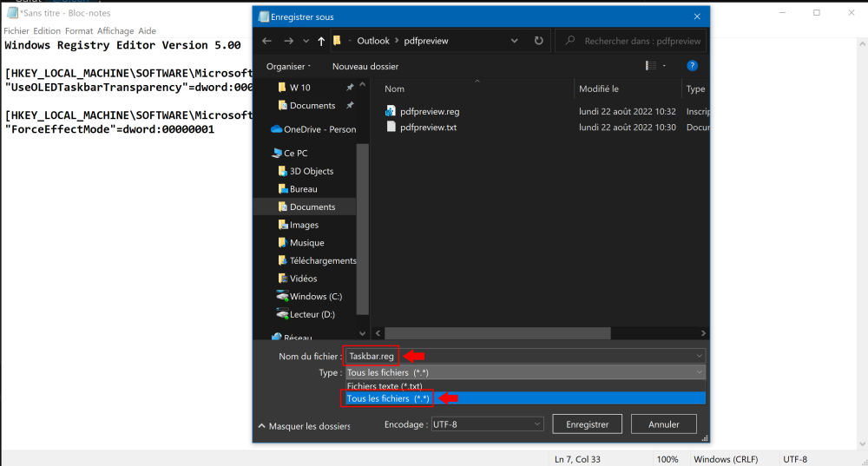The height and width of the screenshot is (466, 868).
Task: Go forward in Save dialog navigation
Action: click(288, 41)
